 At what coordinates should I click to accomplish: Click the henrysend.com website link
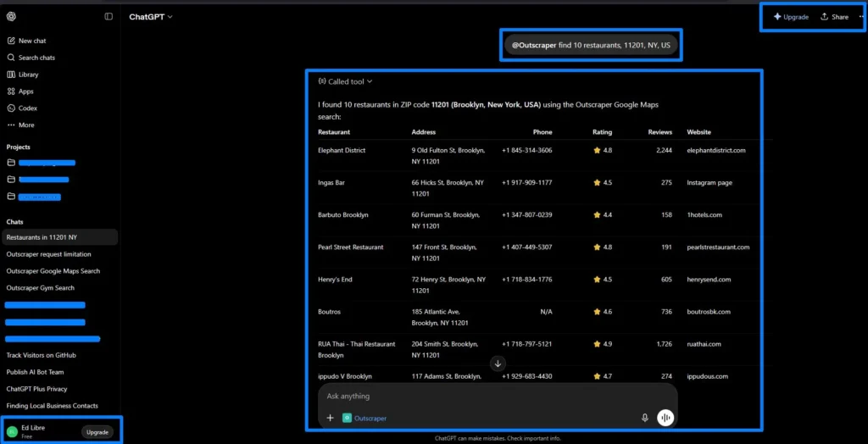(x=711, y=280)
